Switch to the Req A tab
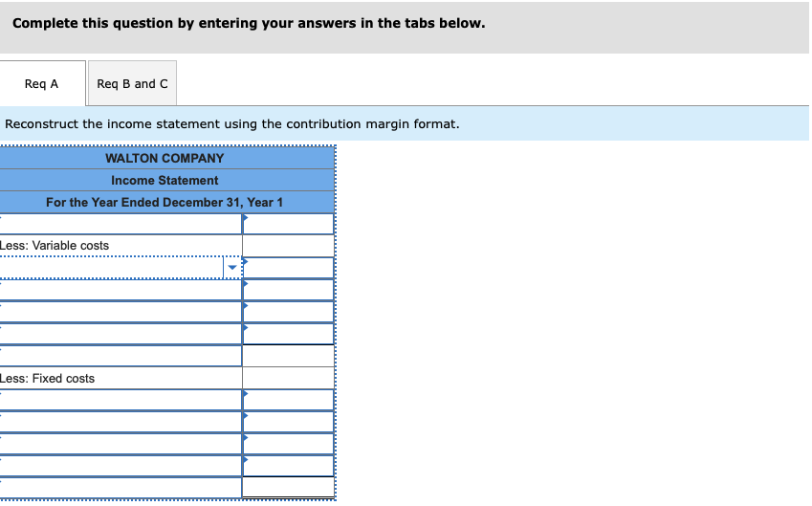Image resolution: width=812 pixels, height=506 pixels. click(x=42, y=83)
